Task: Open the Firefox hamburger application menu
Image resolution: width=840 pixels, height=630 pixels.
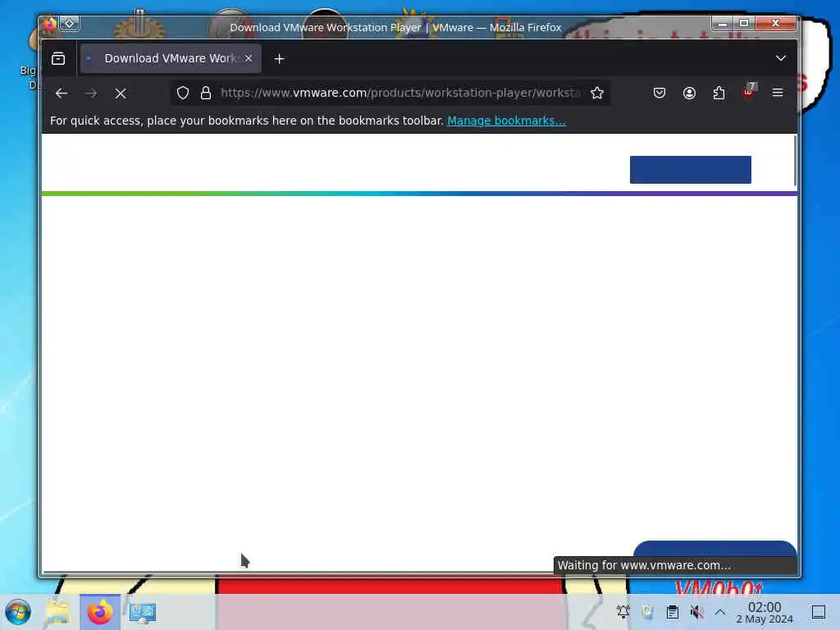Action: [778, 94]
